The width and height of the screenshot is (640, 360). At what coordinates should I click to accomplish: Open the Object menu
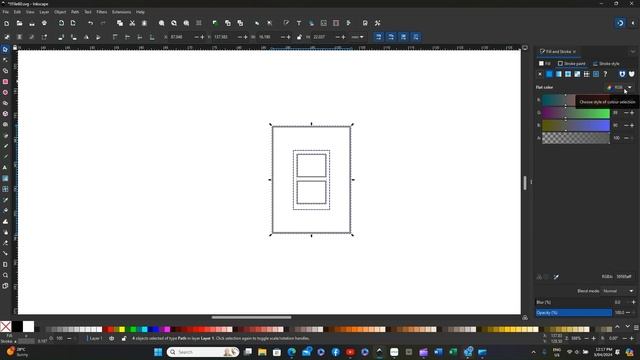click(x=60, y=12)
